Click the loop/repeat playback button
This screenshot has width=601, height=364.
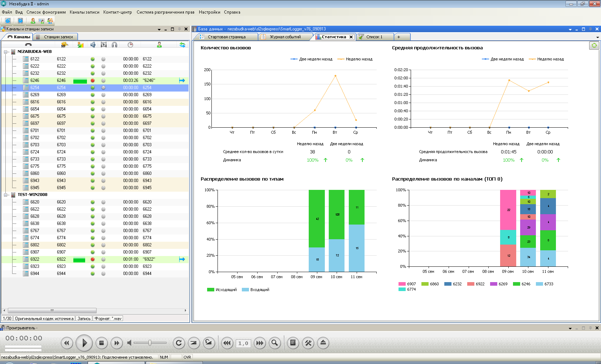coord(179,343)
